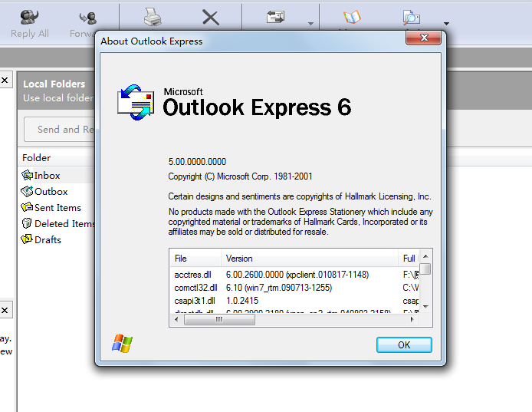Select the acctres.dll row
Screen dimensions: 532x412
pyautogui.click(x=294, y=275)
